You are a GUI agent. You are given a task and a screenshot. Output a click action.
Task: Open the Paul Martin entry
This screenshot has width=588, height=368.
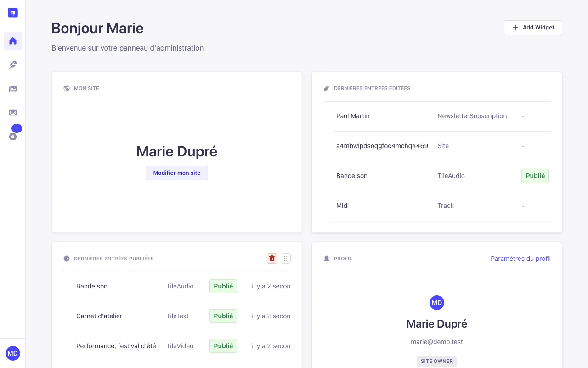coord(353,116)
